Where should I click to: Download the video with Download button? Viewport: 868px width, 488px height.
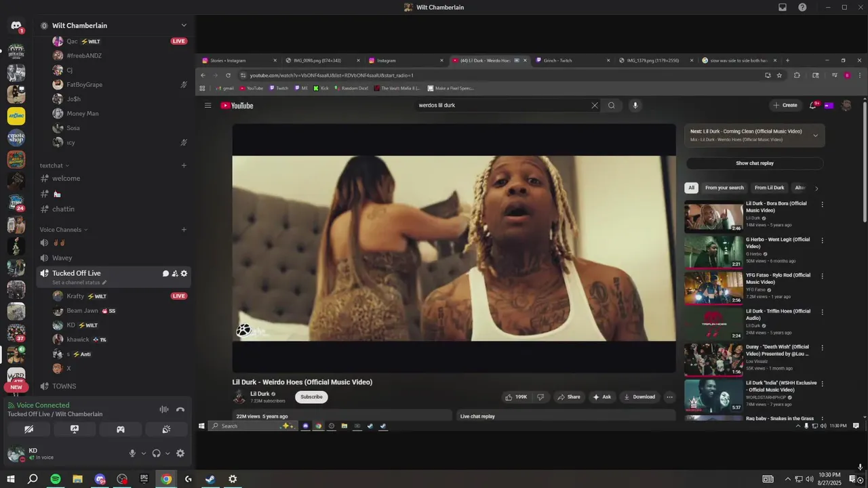tap(639, 397)
